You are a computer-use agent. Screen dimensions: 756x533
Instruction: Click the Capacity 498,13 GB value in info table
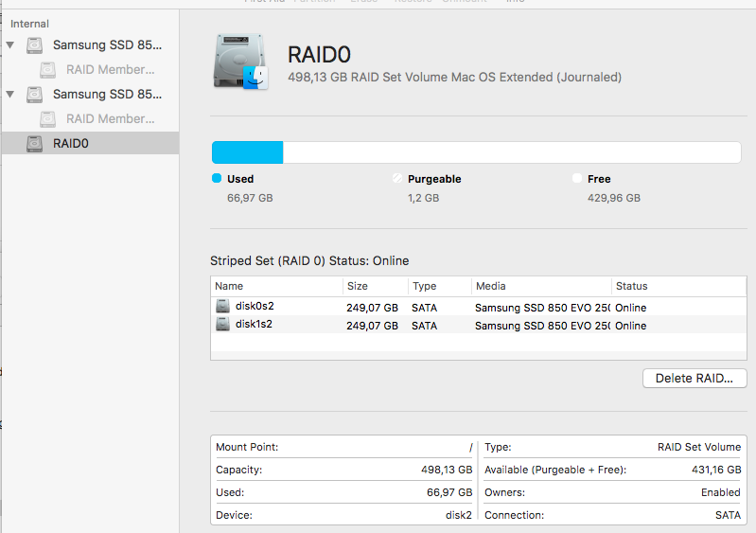point(447,470)
